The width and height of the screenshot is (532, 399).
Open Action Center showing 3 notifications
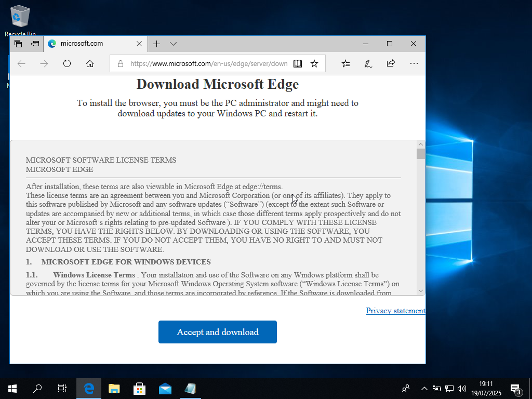click(x=517, y=389)
